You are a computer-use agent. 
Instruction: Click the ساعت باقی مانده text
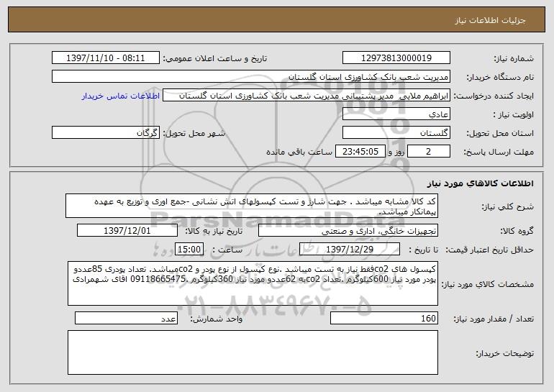[299, 152]
